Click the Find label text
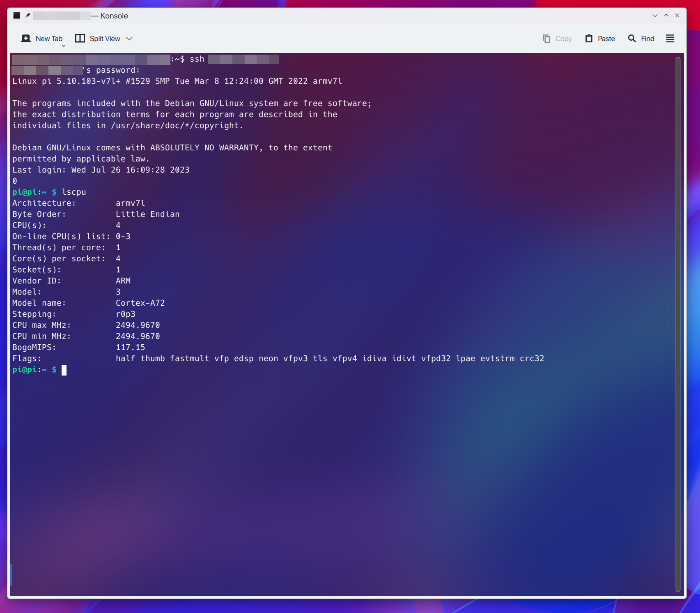 [x=647, y=39]
